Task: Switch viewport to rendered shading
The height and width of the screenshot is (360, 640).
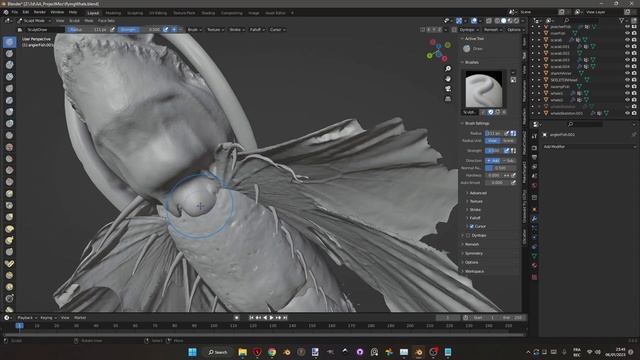Action: 516,20
